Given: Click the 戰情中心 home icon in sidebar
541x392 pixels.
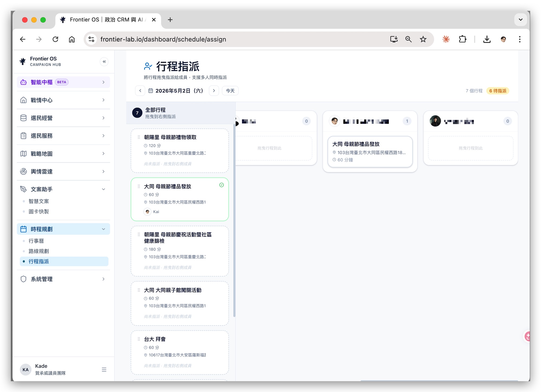Looking at the screenshot, I should [x=24, y=100].
